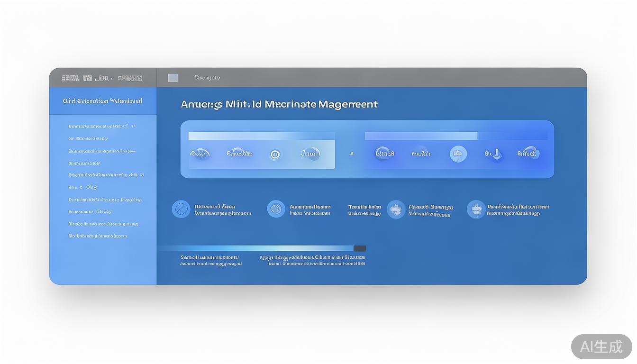Open the first item in the sidebar list
The width and height of the screenshot is (637, 364).
click(x=101, y=127)
